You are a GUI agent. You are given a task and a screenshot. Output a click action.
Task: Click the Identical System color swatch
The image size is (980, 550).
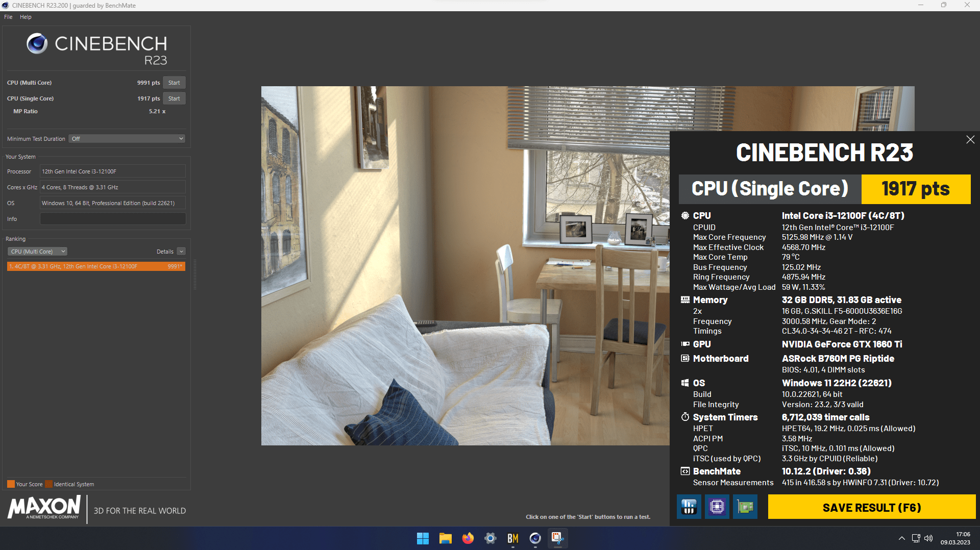pos(48,484)
